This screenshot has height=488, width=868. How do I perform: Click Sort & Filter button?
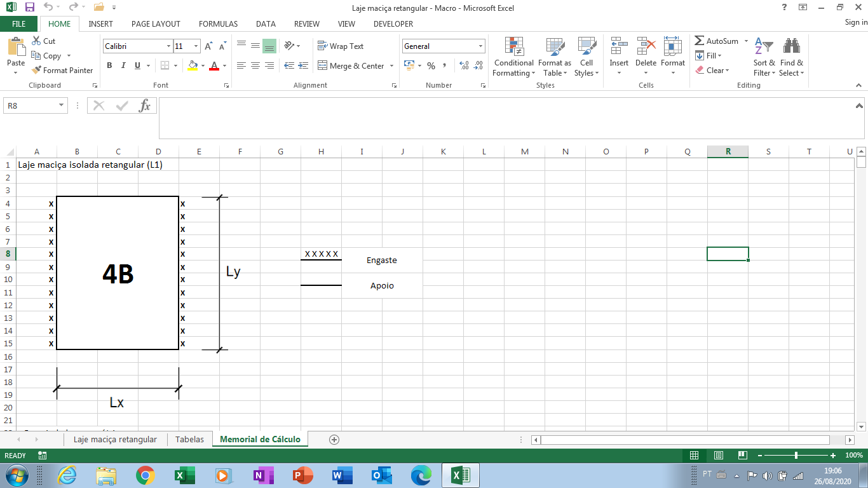pos(764,57)
